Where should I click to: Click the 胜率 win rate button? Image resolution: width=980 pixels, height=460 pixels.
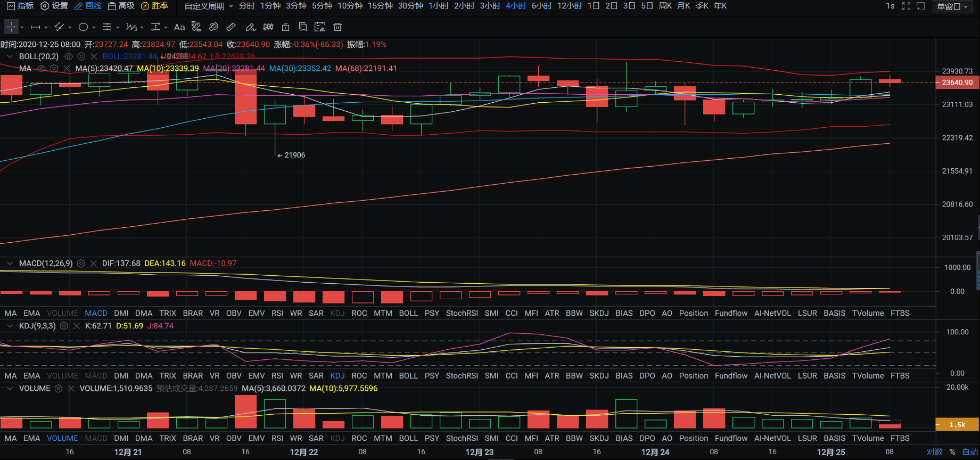point(154,6)
